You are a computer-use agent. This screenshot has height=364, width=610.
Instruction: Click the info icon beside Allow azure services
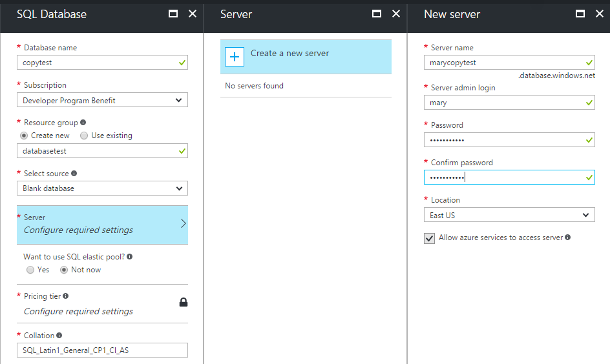pos(568,238)
